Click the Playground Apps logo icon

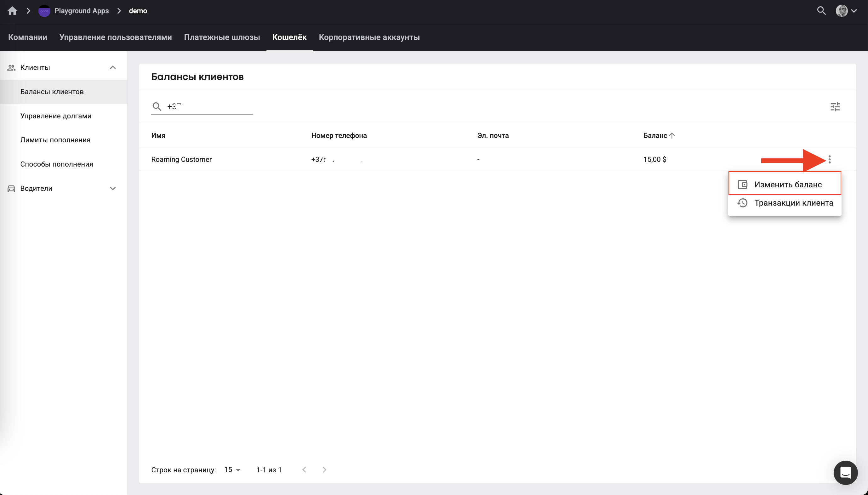pos(44,11)
